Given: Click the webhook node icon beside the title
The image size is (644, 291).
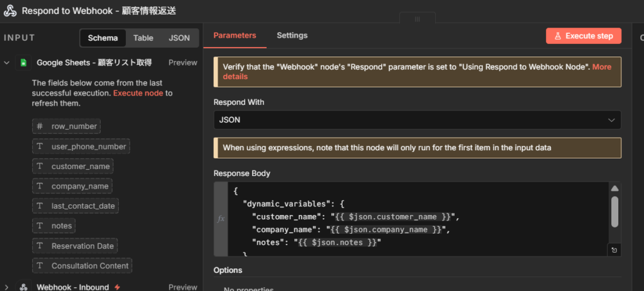Looking at the screenshot, I should tap(10, 11).
